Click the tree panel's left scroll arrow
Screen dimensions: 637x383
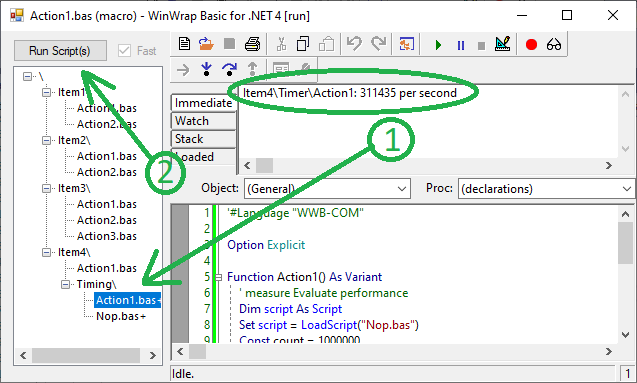click(x=23, y=355)
